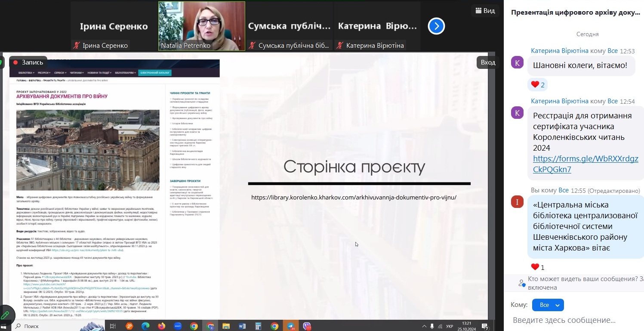Open the highlighted Chrome icon with K badge
The image size is (644, 331).
pyautogui.click(x=210, y=326)
